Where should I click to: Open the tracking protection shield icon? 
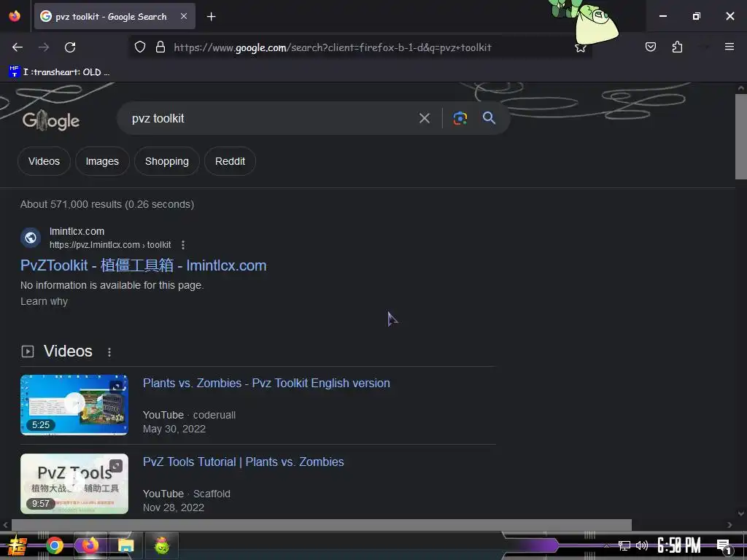click(x=139, y=47)
